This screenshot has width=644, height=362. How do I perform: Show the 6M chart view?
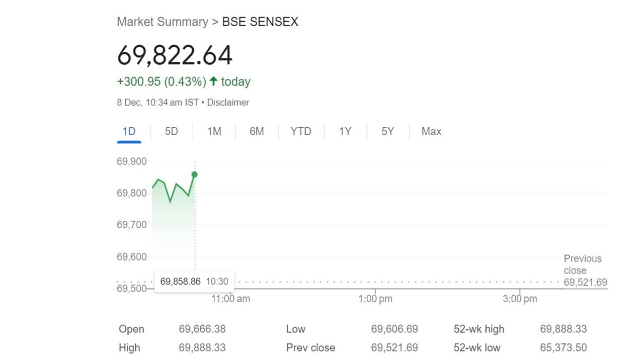257,132
